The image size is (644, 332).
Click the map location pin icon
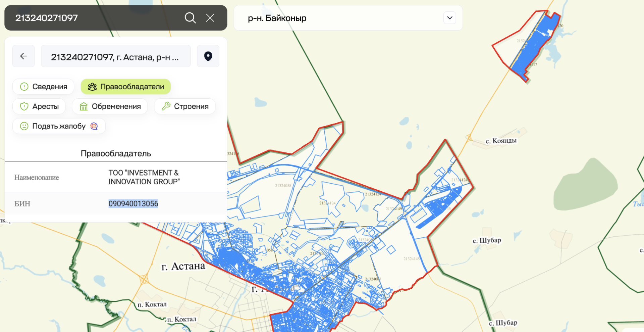click(x=208, y=56)
